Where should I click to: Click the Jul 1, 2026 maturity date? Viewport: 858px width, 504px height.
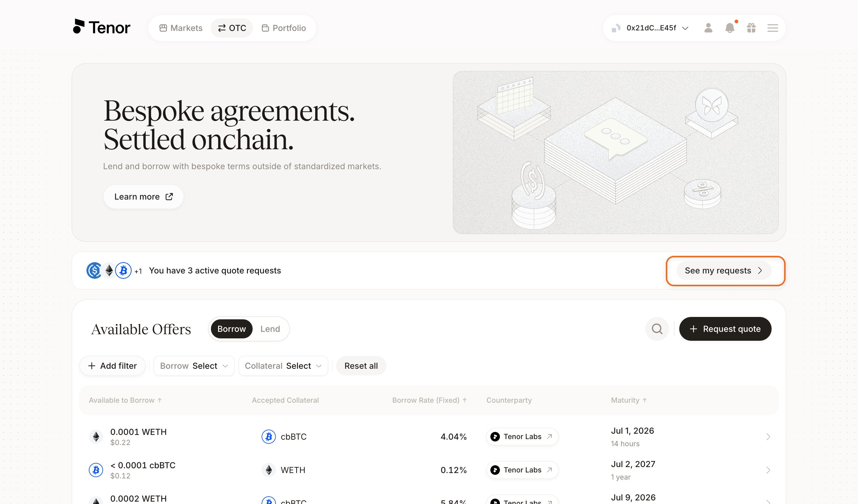632,431
